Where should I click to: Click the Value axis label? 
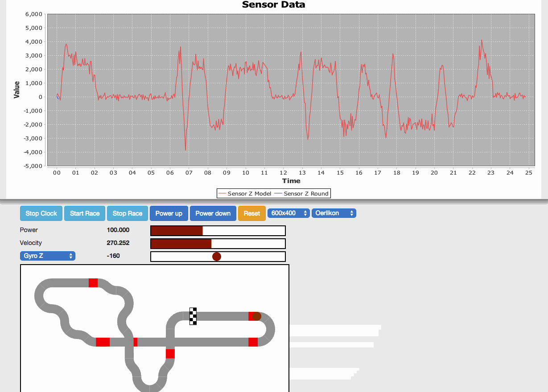tap(17, 90)
